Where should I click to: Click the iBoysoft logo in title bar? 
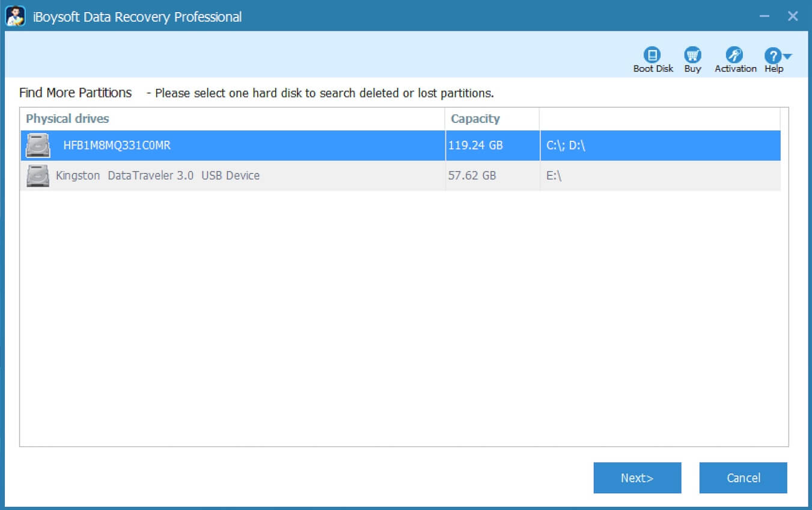click(17, 16)
